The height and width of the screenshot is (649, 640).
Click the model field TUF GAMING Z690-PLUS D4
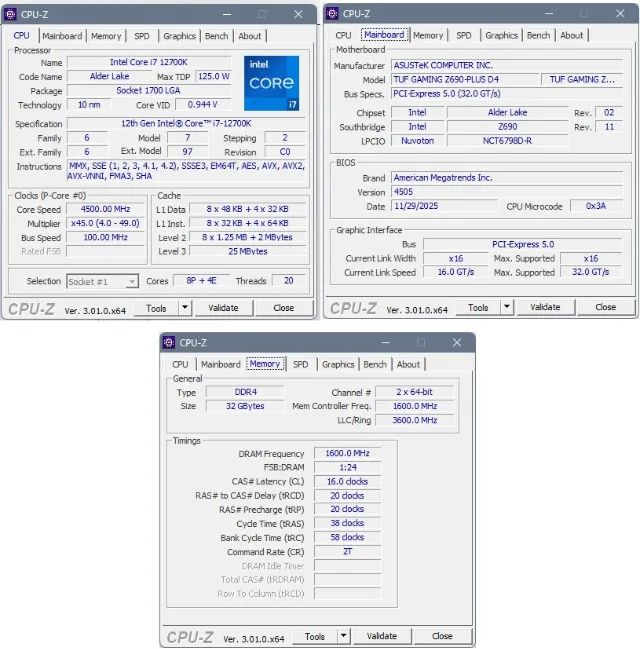click(465, 79)
